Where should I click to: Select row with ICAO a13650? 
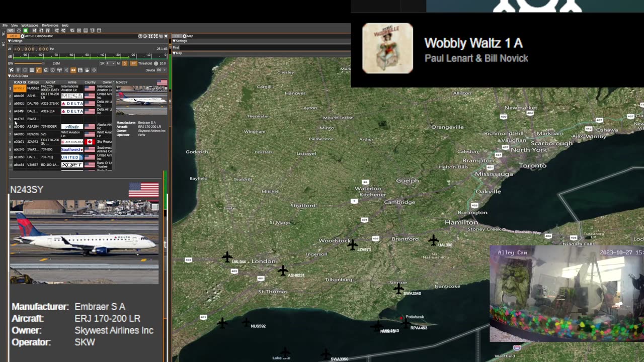(60, 157)
